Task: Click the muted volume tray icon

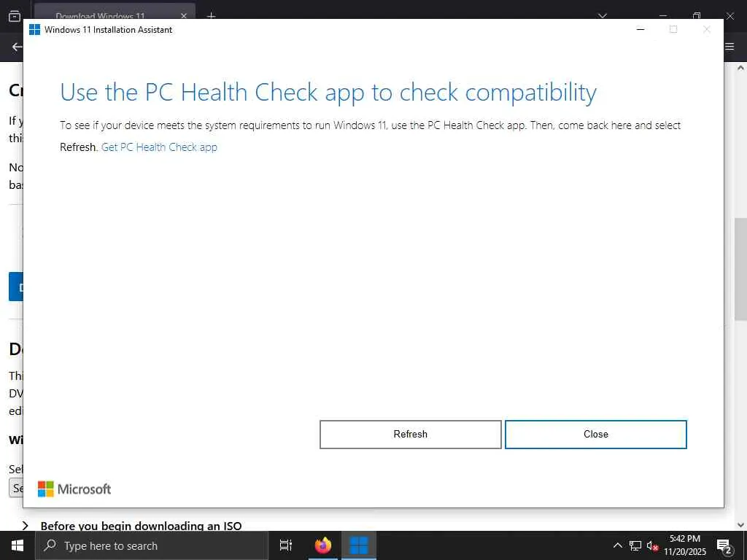Action: click(652, 545)
